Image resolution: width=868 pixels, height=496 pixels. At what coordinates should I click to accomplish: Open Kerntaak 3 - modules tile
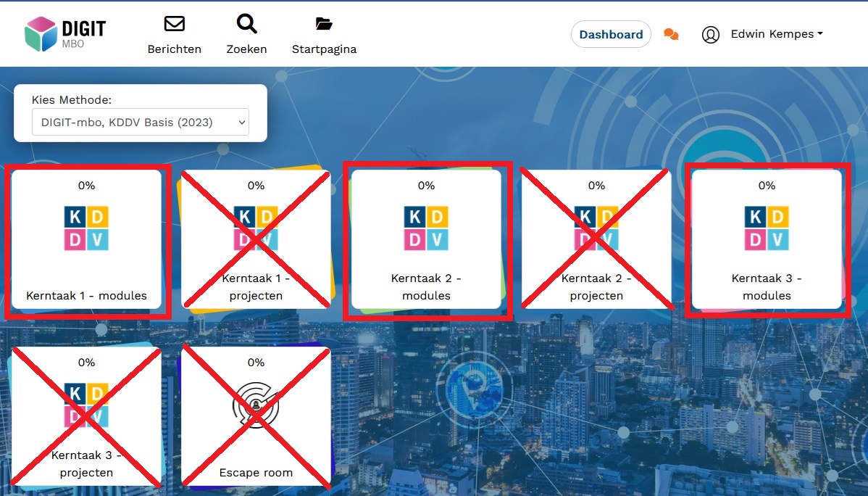click(x=767, y=239)
